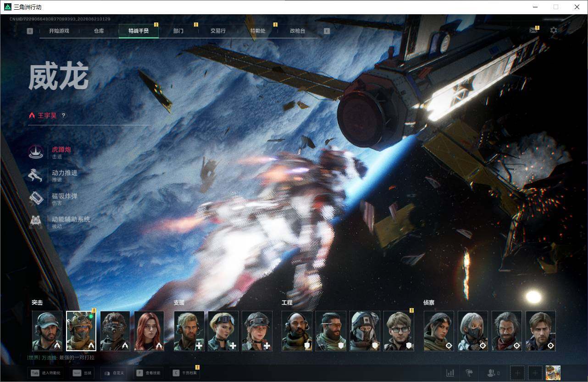Open the settings gear icon
The width and height of the screenshot is (588, 382).
(554, 30)
